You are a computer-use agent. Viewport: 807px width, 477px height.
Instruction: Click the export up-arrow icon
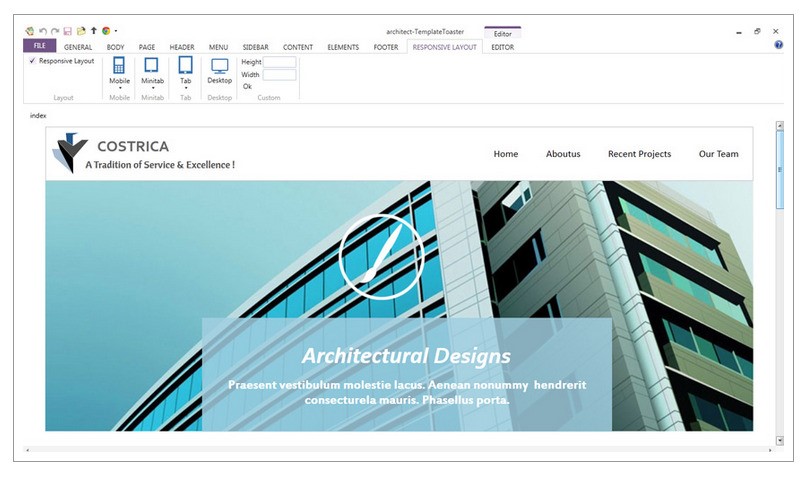(x=94, y=31)
